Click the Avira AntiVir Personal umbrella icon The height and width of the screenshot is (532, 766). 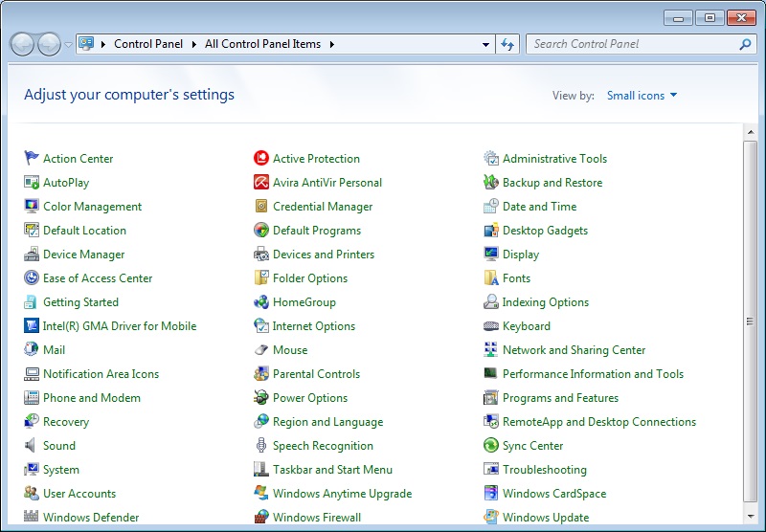pyautogui.click(x=261, y=182)
